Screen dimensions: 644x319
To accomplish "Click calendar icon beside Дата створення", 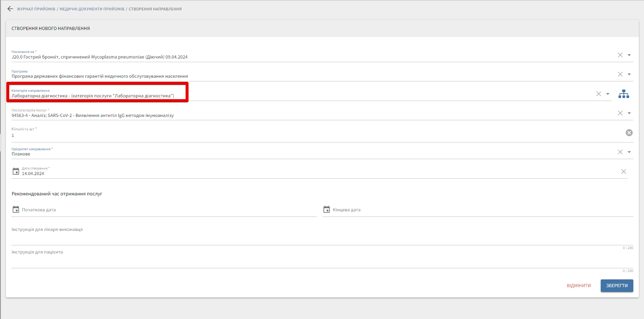I will coord(16,171).
